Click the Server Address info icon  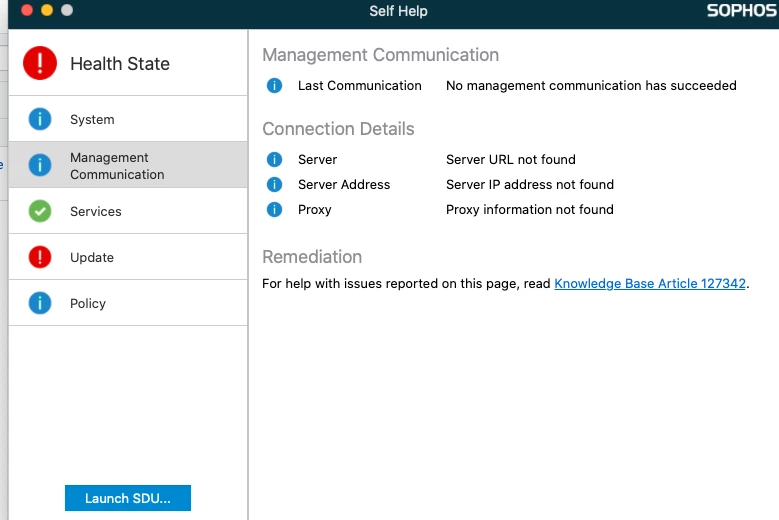[x=275, y=185]
